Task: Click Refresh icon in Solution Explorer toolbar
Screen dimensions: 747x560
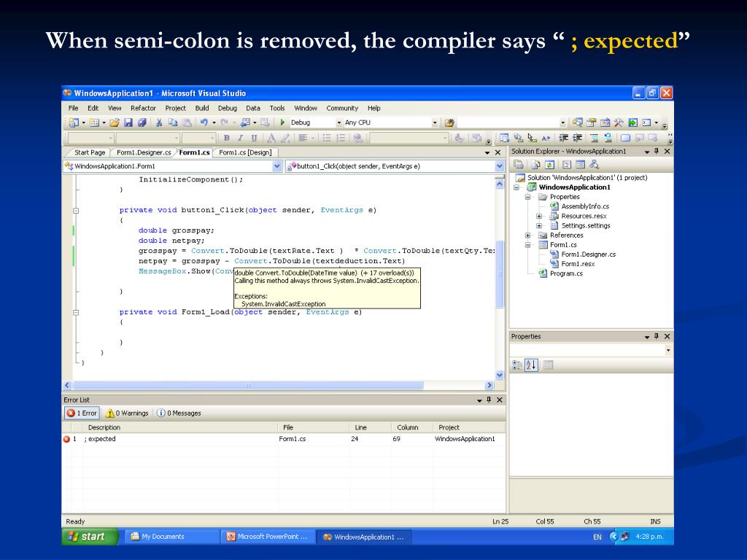Action: click(x=549, y=165)
